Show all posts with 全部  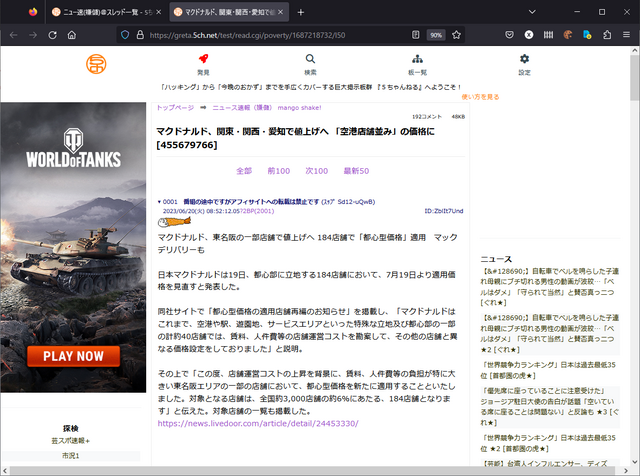[x=244, y=171]
